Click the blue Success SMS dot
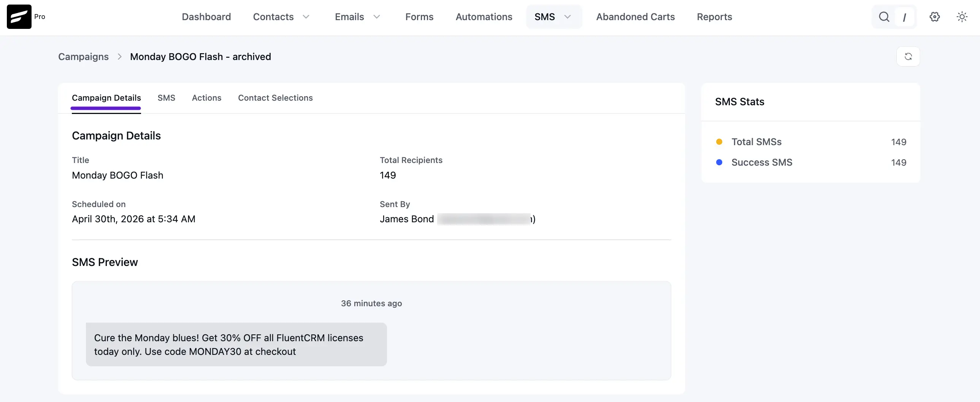The height and width of the screenshot is (402, 980). click(x=719, y=162)
